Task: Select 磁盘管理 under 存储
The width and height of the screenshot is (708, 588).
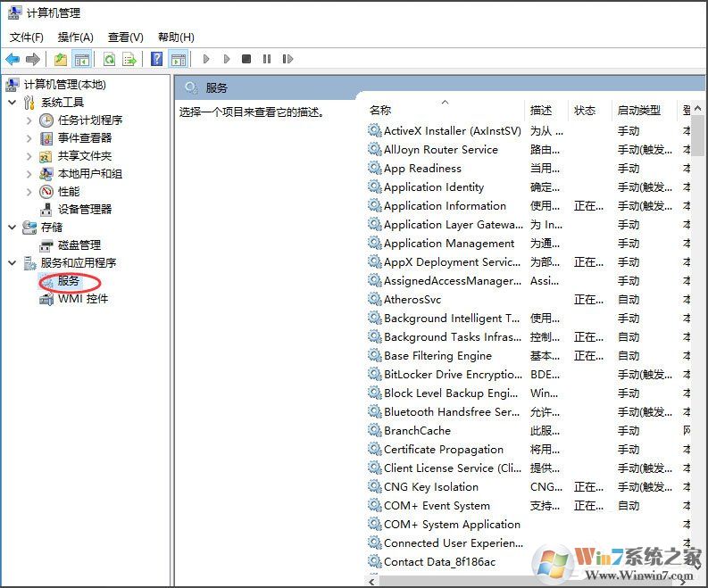Action: pyautogui.click(x=79, y=245)
